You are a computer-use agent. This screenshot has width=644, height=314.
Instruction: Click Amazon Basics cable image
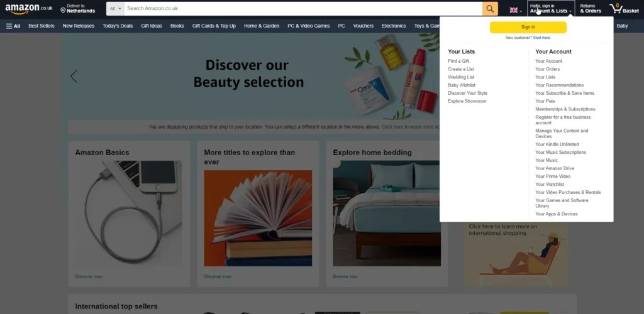[129, 213]
